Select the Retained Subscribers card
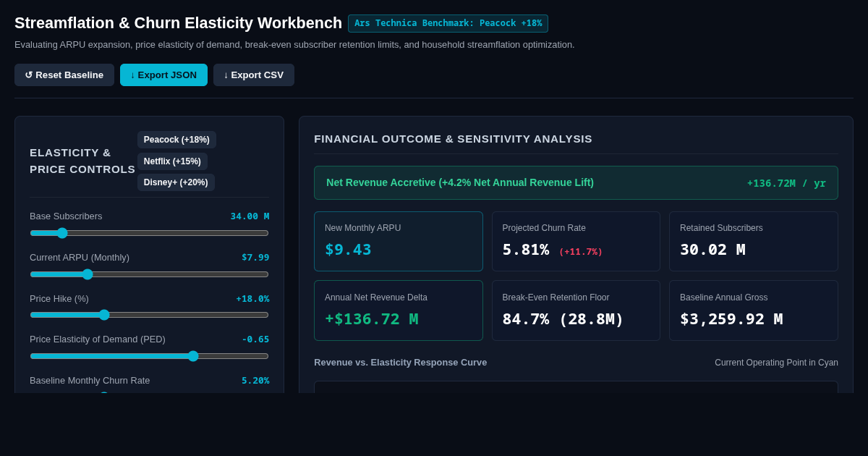Viewport: 868px width, 456px height. pos(754,241)
